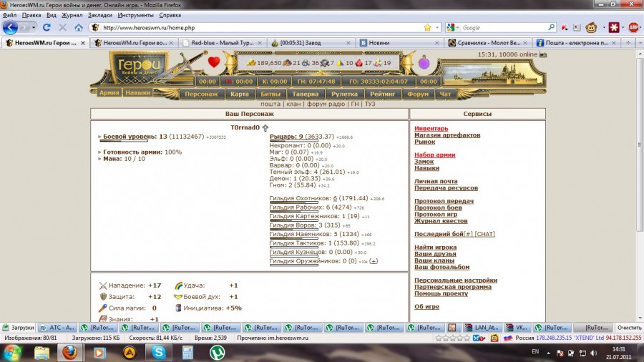The height and width of the screenshot is (362, 644).
Task: Open the Загрузки downloads bar button
Action: (18, 328)
